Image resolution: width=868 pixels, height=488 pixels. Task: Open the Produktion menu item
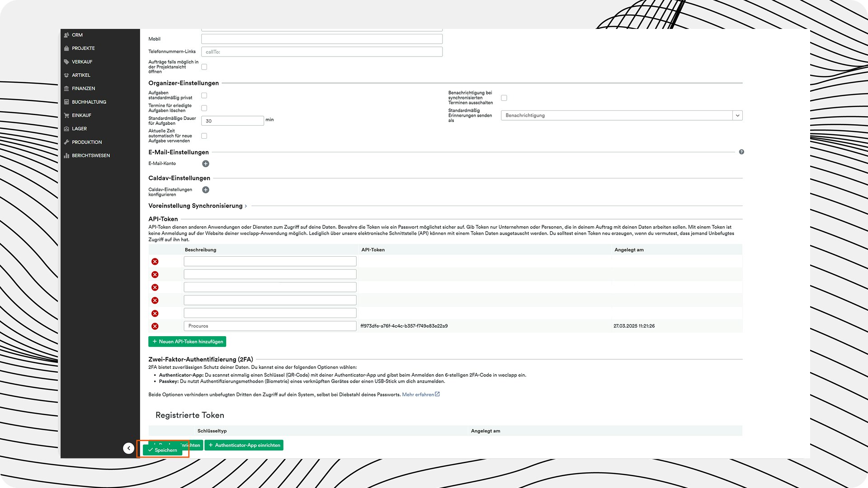click(x=87, y=142)
